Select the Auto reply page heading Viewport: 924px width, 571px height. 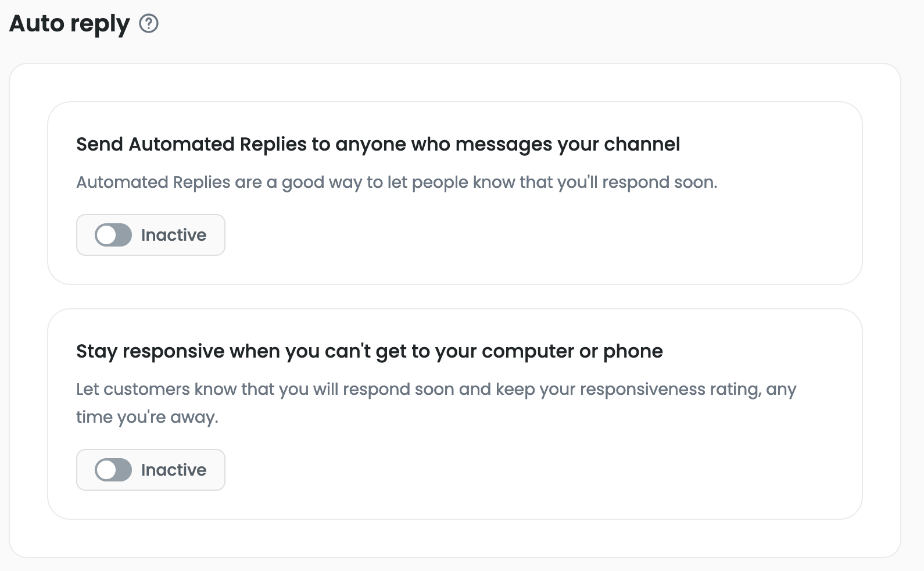[x=70, y=24]
